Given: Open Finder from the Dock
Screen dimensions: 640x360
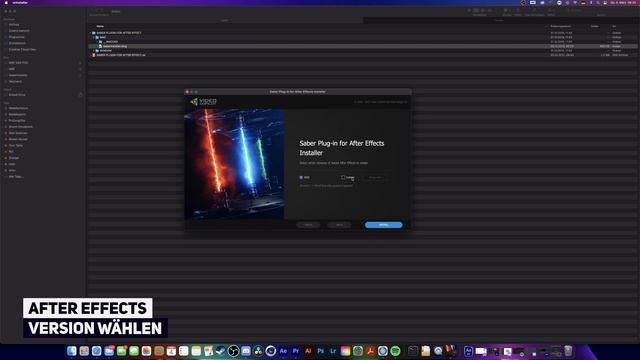Looking at the screenshot, I should coord(71,351).
